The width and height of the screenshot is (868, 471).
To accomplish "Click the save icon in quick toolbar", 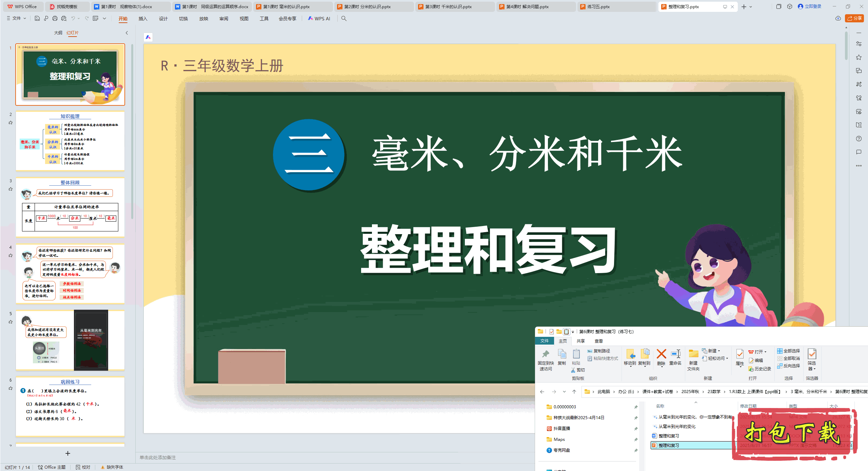I will 37,18.
